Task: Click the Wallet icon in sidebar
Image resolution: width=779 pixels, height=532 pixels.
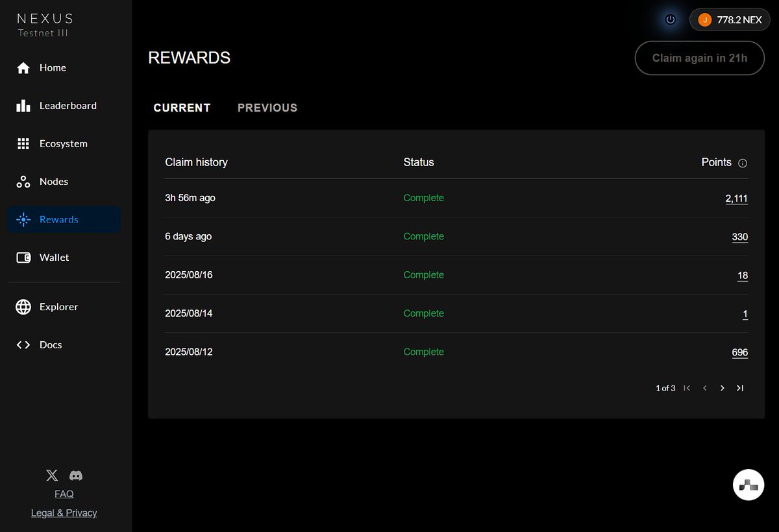Action: click(23, 258)
